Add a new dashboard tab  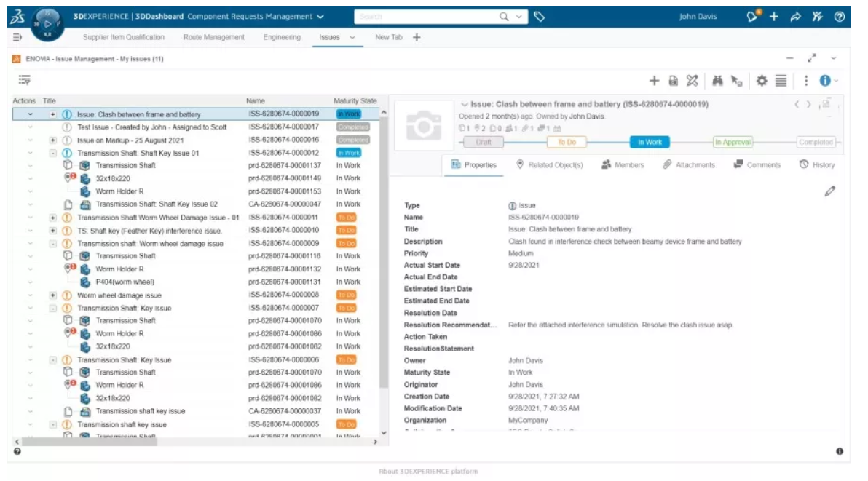tap(417, 37)
